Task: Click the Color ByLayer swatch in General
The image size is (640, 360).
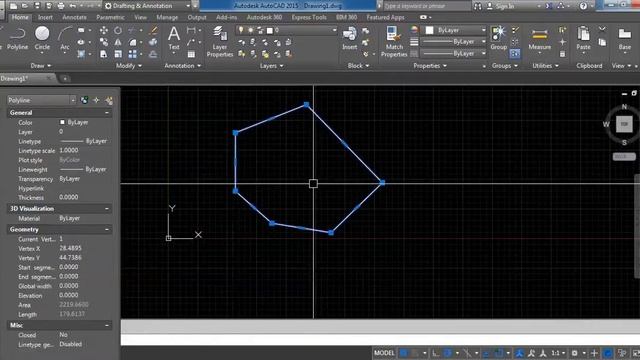Action: coord(62,122)
